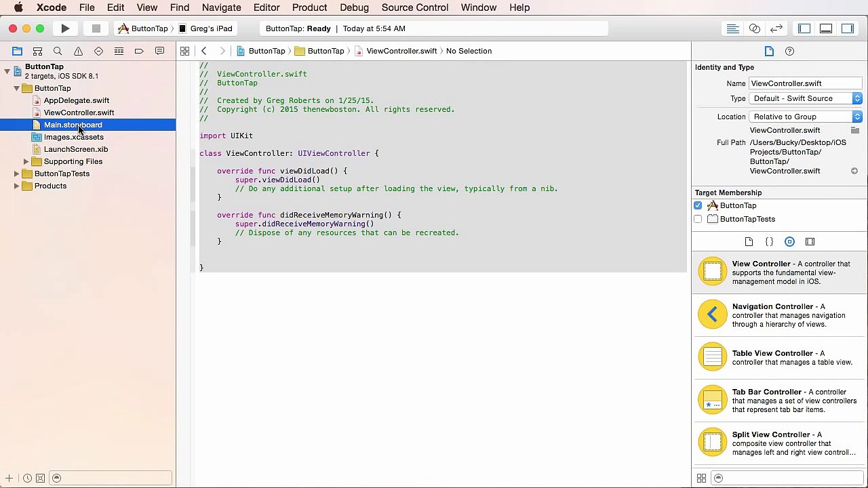Select ViewController.swift in navigator
This screenshot has width=868, height=488.
[x=79, y=113]
